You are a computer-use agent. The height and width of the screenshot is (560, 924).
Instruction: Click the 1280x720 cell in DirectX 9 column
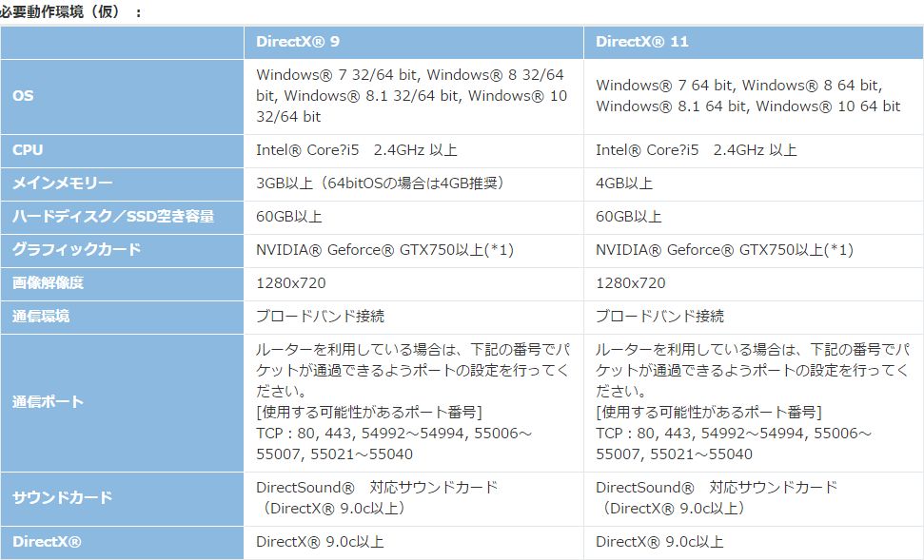tap(290, 283)
